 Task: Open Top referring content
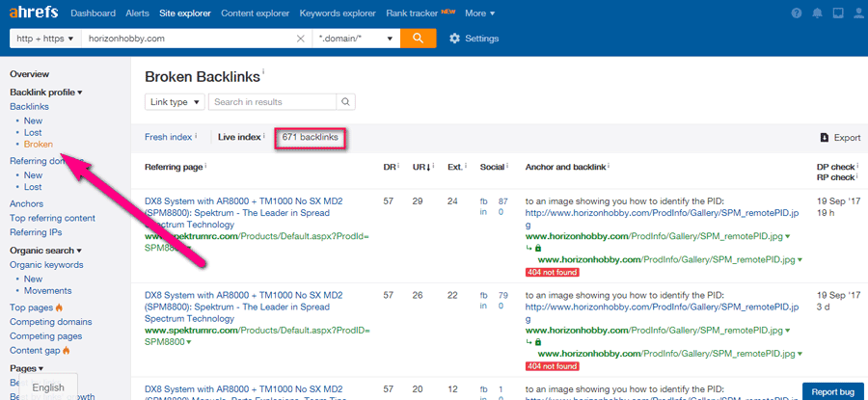[53, 218]
